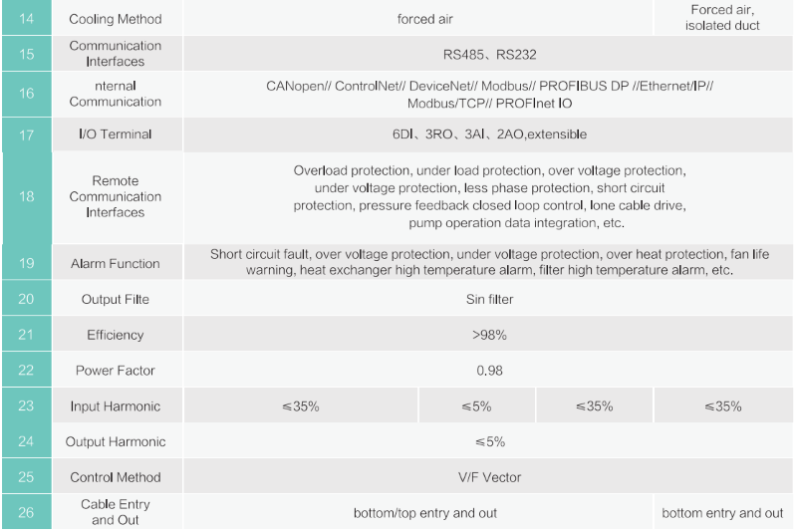Click the row number 18 cell
Image resolution: width=797 pixels, height=532 pixels.
coord(27,197)
